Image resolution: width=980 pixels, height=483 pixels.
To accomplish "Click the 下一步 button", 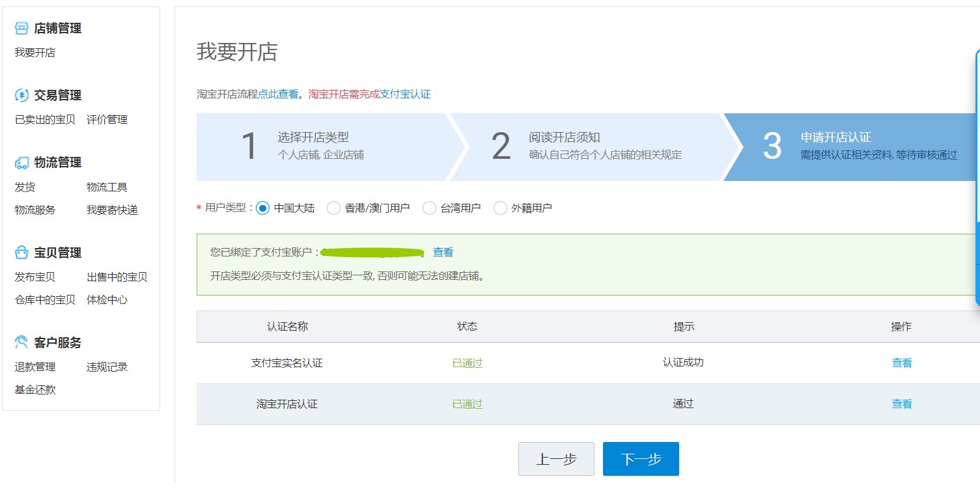I will [x=641, y=458].
